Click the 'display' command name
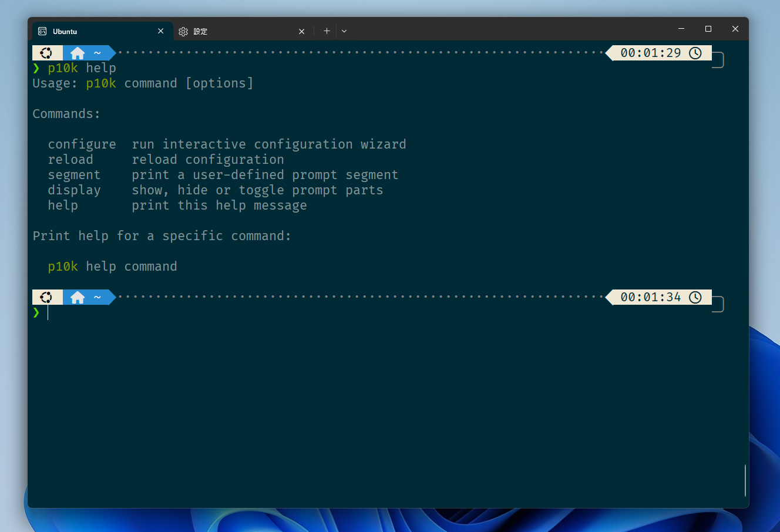Image resolution: width=780 pixels, height=532 pixels. click(74, 190)
